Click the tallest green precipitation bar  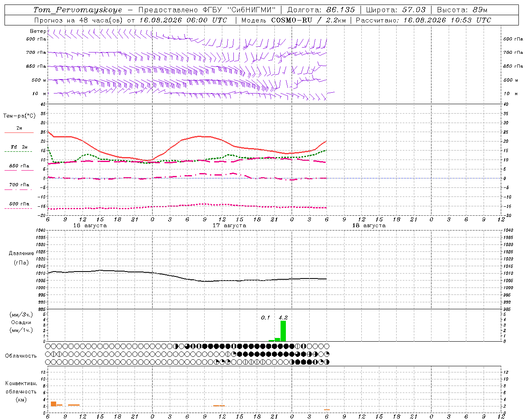(283, 331)
